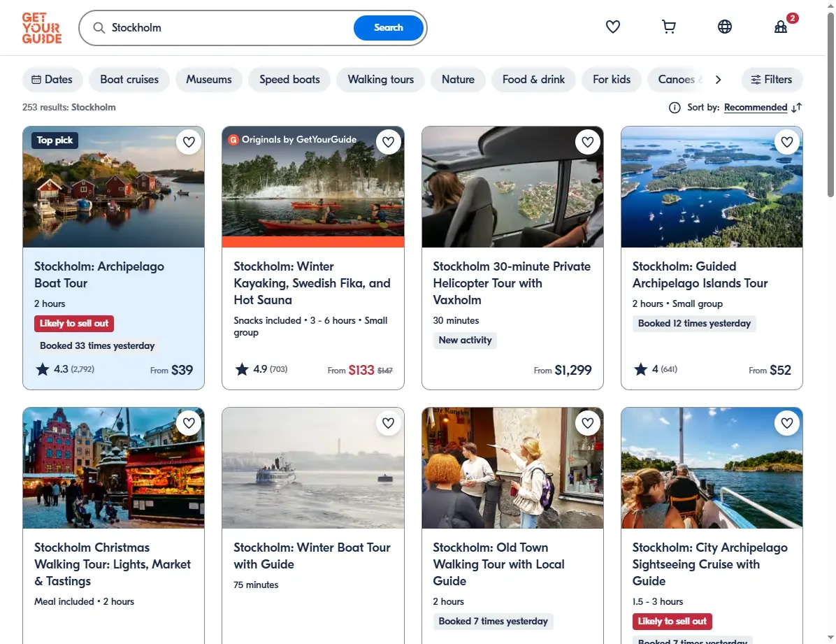Click the kayaking tour photo
This screenshot has height=644, width=836.
coord(313,187)
